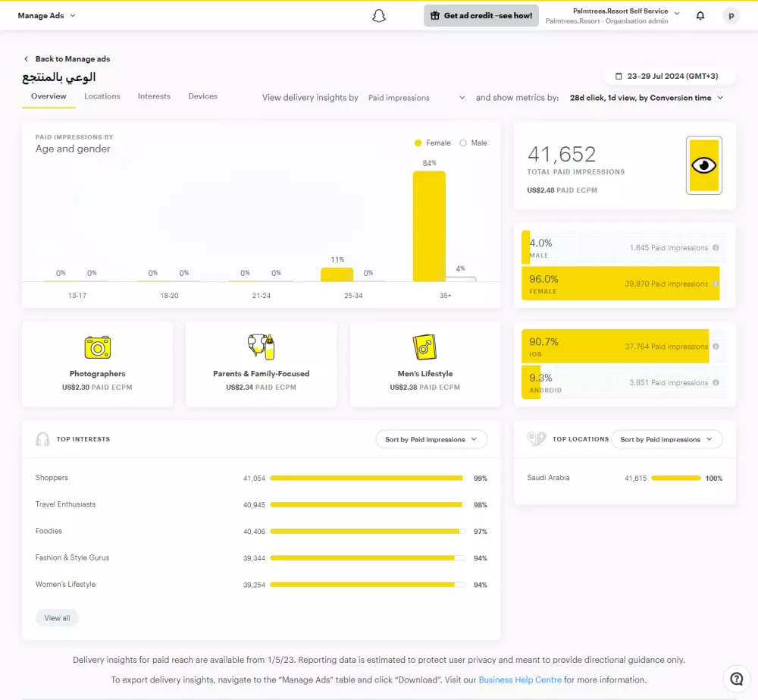This screenshot has width=758, height=700.
Task: Click the Fashion & Style Gurus row
Action: pyautogui.click(x=261, y=557)
